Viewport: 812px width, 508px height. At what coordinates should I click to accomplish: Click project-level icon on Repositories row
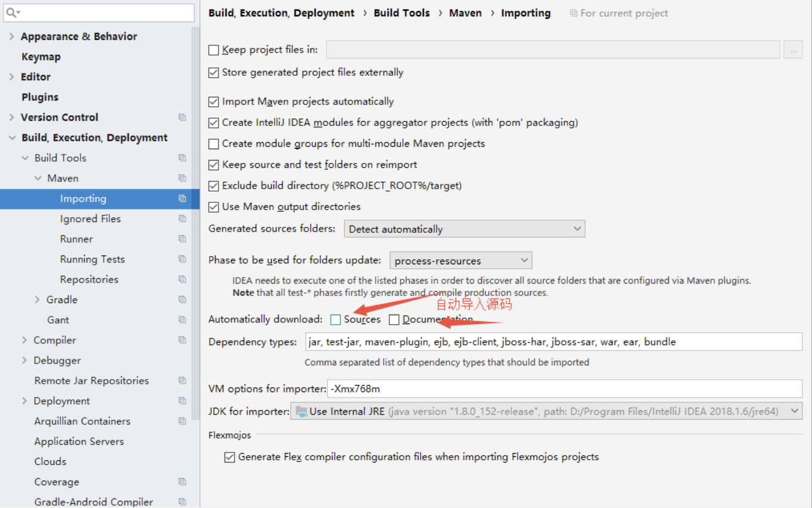[182, 279]
